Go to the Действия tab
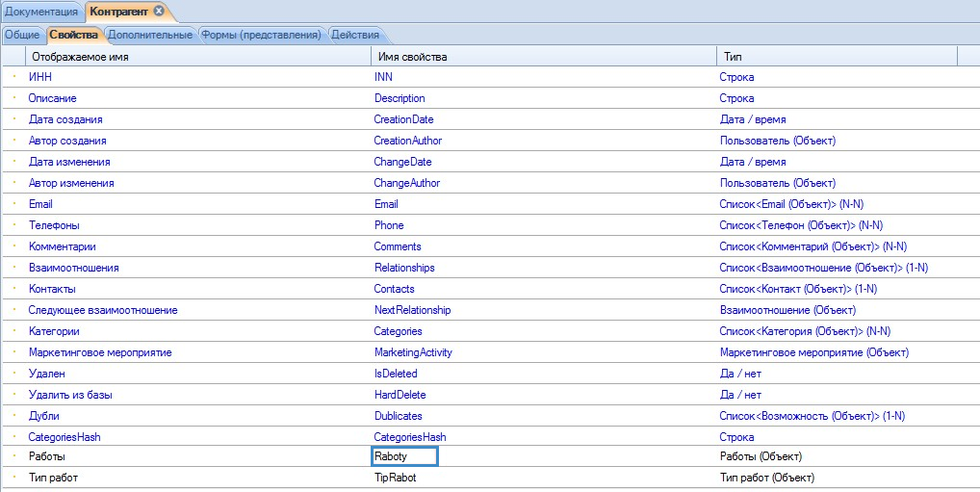Viewport: 980px width, 492px height. [x=354, y=35]
